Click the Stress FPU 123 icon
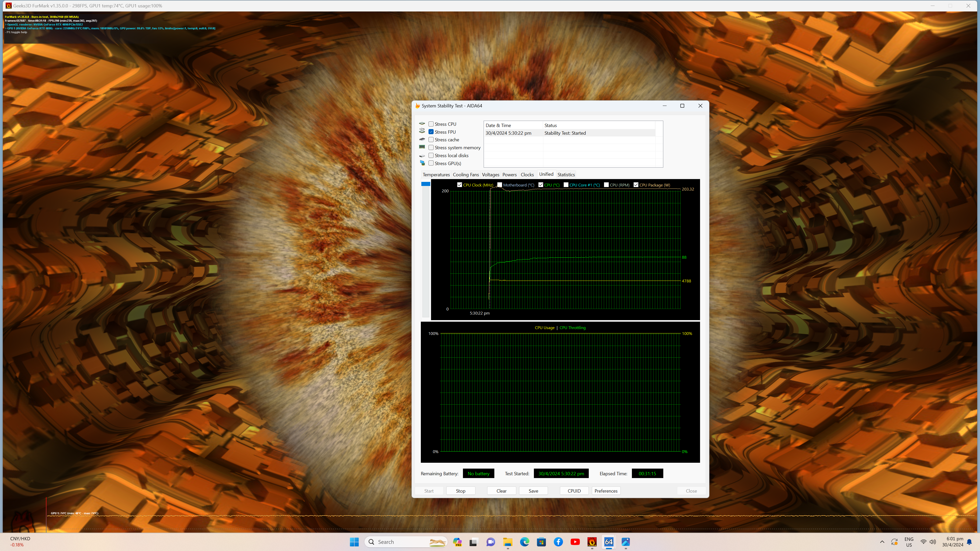The image size is (980, 551). click(x=422, y=130)
